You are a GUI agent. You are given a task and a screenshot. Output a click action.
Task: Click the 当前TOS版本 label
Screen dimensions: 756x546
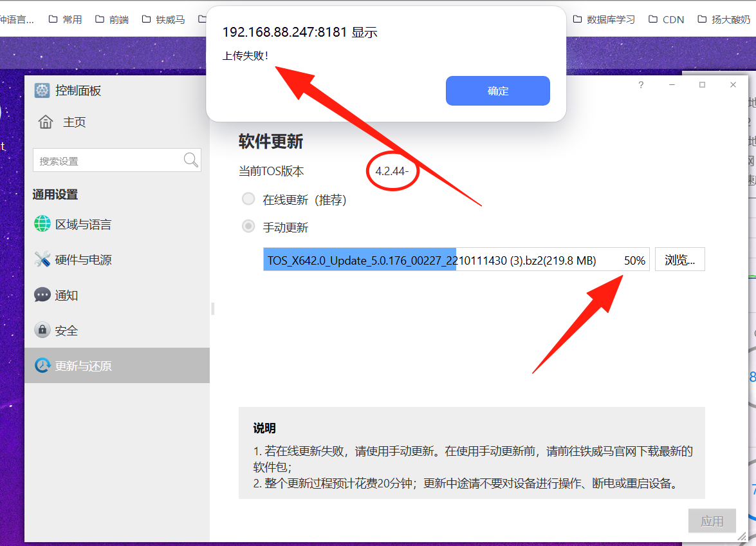[x=271, y=171]
